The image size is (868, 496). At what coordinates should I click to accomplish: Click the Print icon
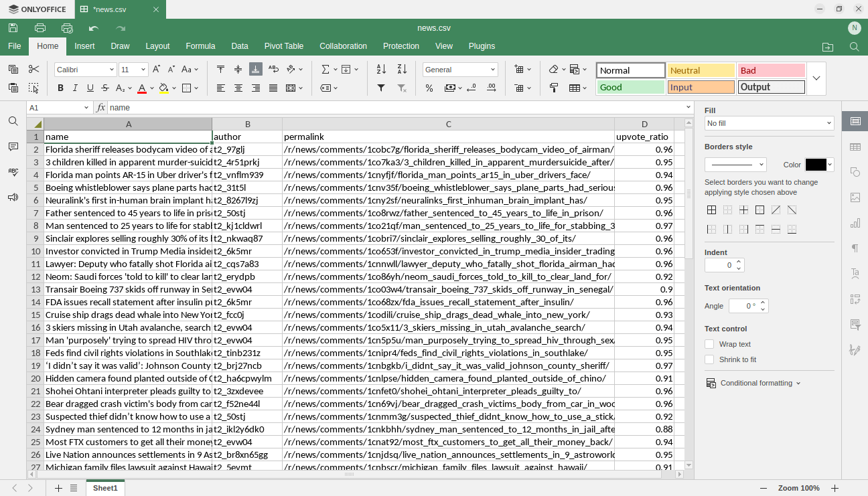pyautogui.click(x=40, y=28)
